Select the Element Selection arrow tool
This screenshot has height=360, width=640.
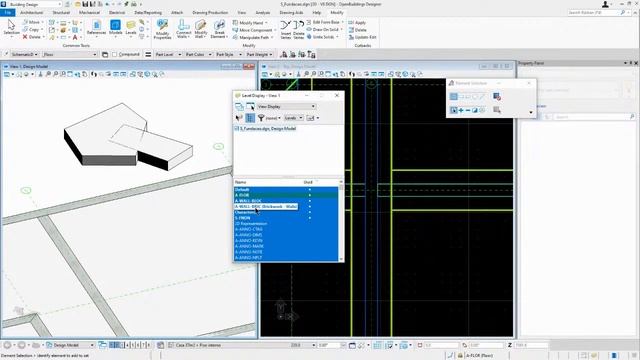(x=11, y=28)
